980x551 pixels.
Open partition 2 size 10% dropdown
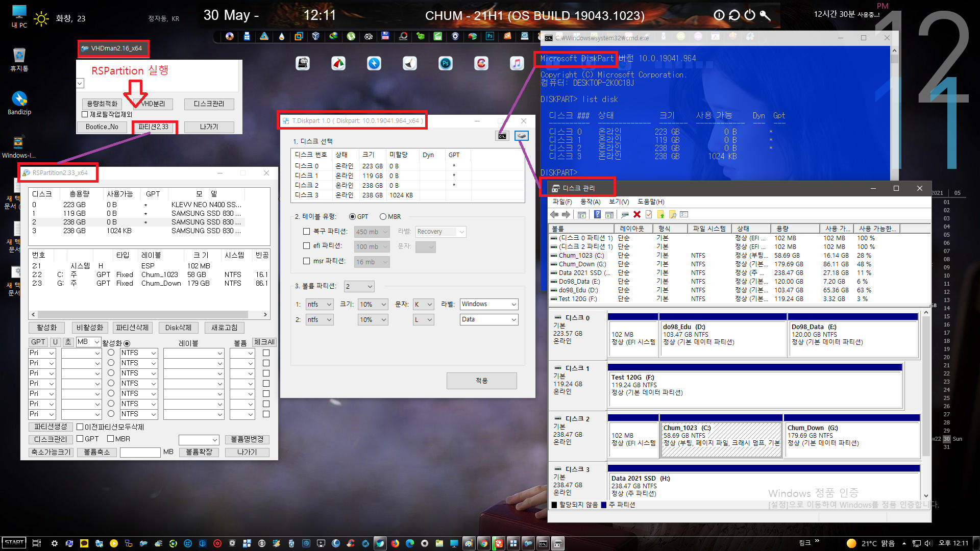pyautogui.click(x=373, y=320)
